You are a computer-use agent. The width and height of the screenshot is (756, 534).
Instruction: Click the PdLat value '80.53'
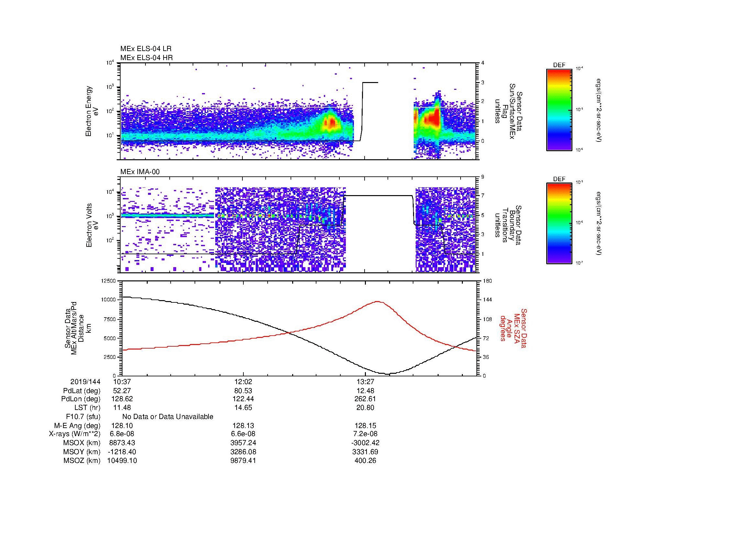click(x=243, y=391)
